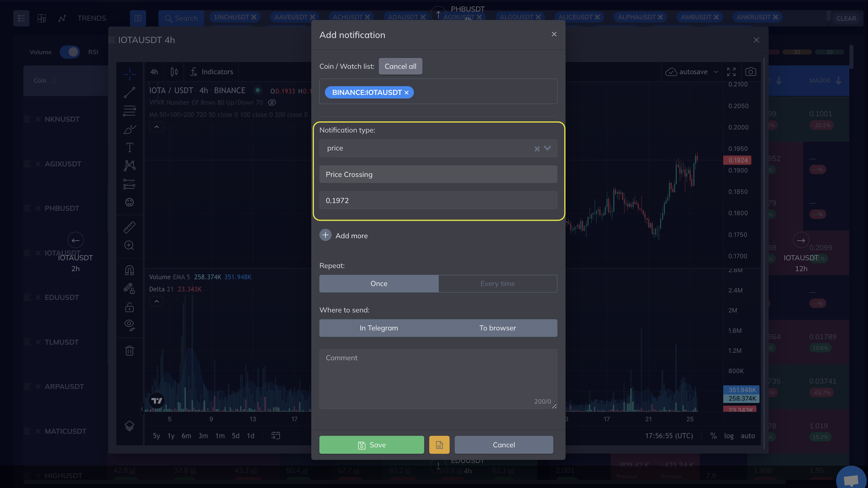The image size is (868, 488).
Task: Open the object tree layers icon
Action: [129, 426]
